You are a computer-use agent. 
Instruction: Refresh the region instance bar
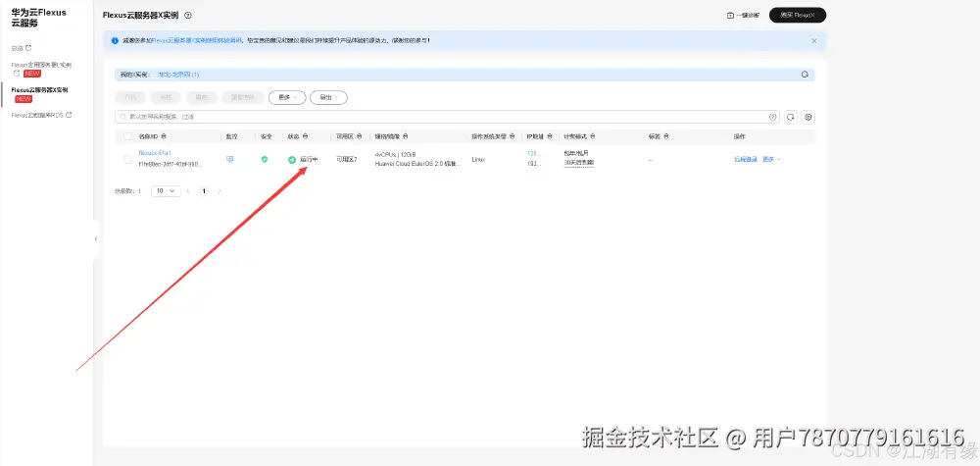tap(805, 75)
